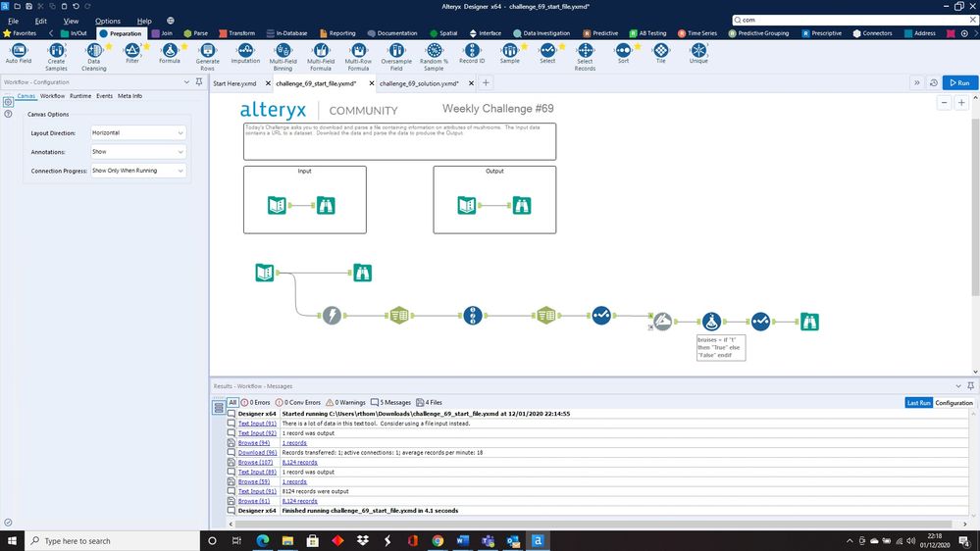Viewport: 980px width, 551px height.
Task: Expand the Workflow Configuration panel menu arrow
Action: (186, 81)
